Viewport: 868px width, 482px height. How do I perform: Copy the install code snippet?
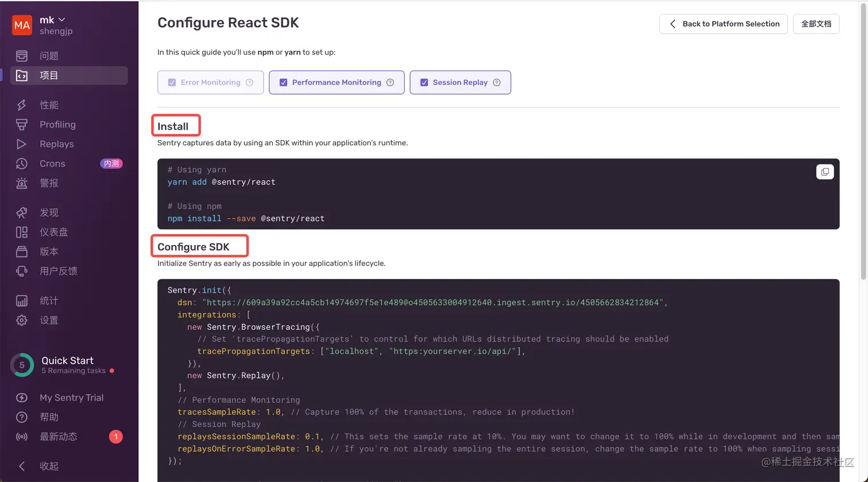(x=825, y=172)
